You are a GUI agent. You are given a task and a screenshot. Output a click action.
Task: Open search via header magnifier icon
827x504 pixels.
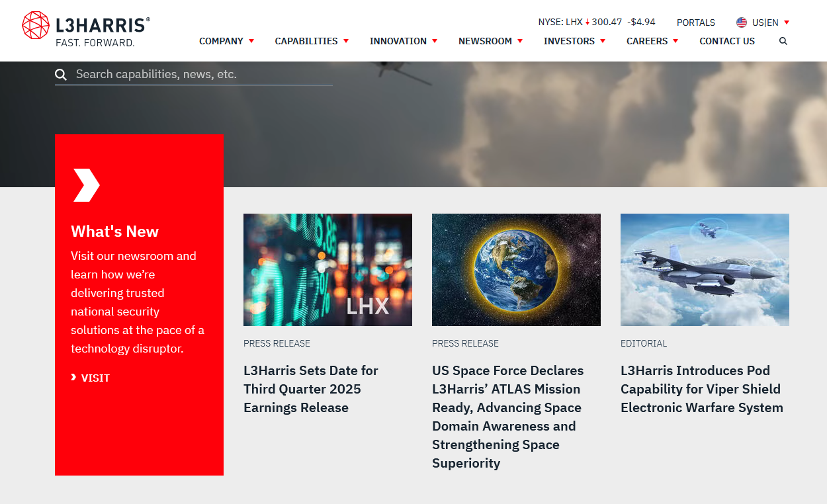[783, 41]
